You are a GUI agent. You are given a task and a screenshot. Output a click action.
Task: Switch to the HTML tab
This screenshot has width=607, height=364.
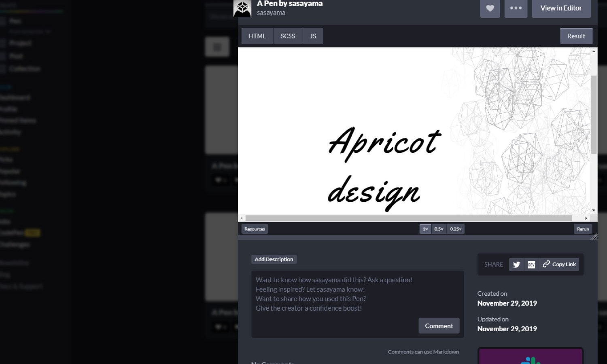click(257, 36)
